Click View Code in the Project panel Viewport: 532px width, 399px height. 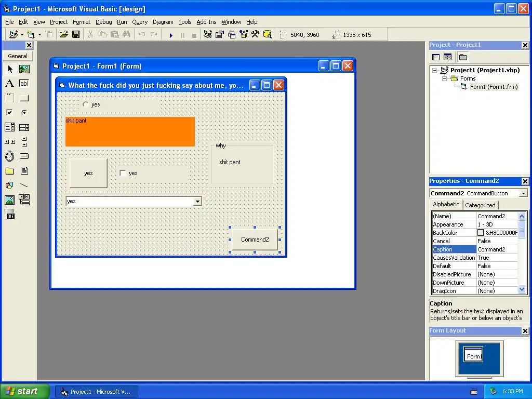(436, 57)
